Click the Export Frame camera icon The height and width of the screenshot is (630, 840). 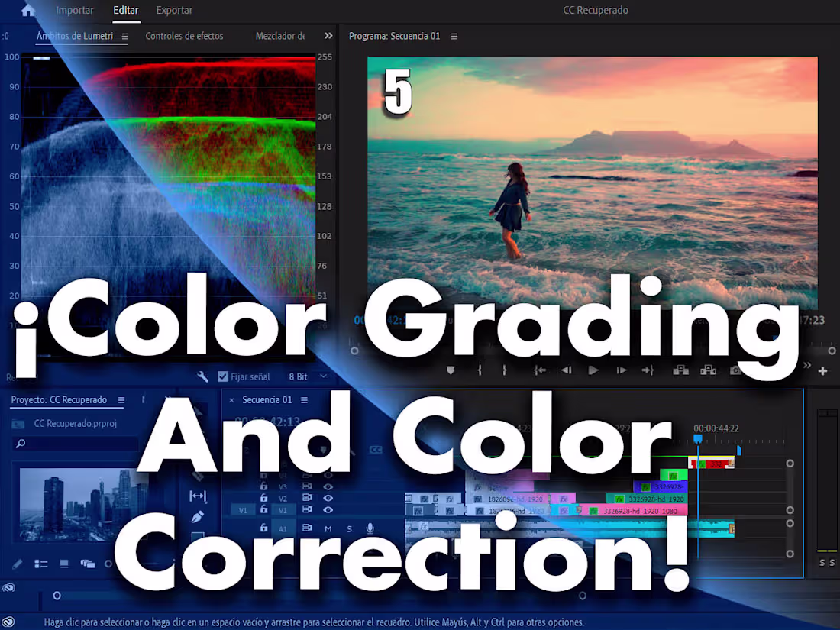click(x=735, y=370)
